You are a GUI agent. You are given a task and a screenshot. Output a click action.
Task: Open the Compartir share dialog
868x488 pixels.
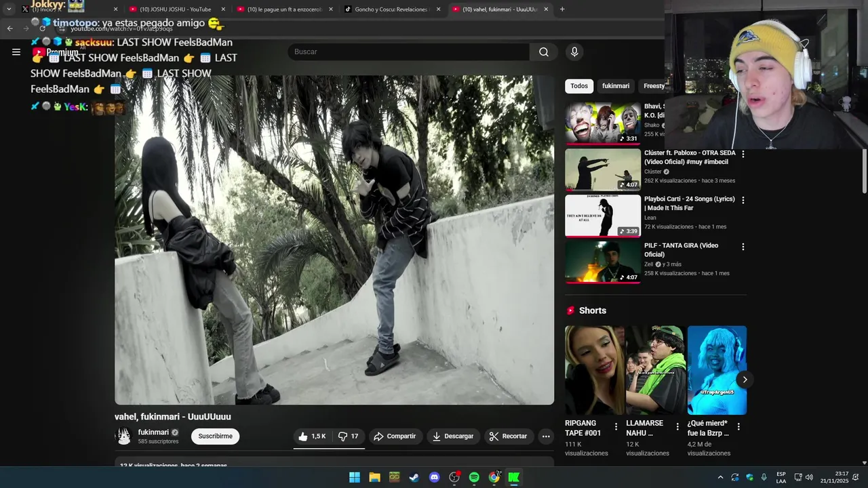(x=395, y=436)
